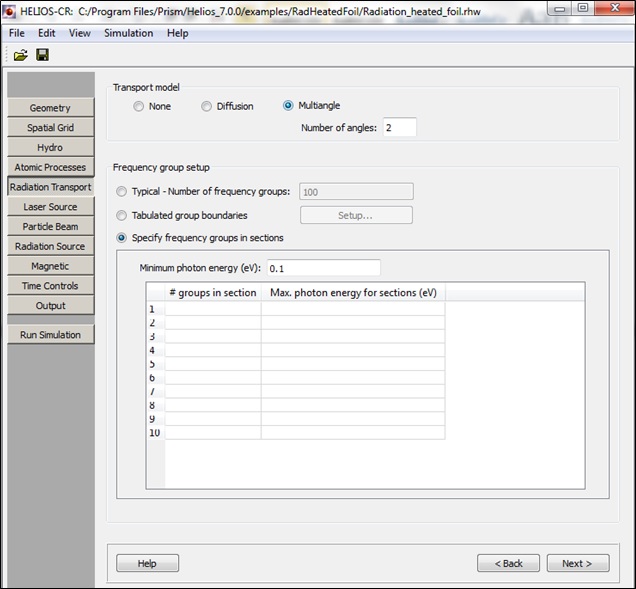The height and width of the screenshot is (589, 636).
Task: Choose the Multiangle radio button
Action: [289, 106]
